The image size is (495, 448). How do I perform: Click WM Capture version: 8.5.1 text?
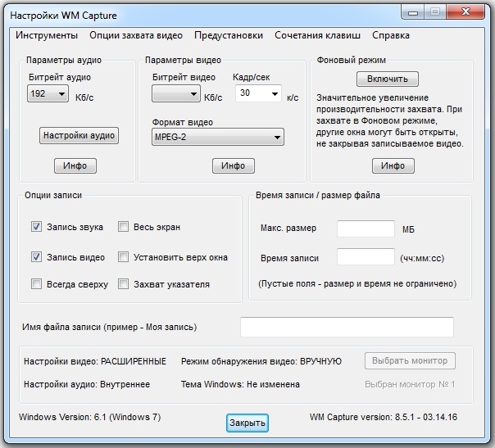pyautogui.click(x=384, y=417)
